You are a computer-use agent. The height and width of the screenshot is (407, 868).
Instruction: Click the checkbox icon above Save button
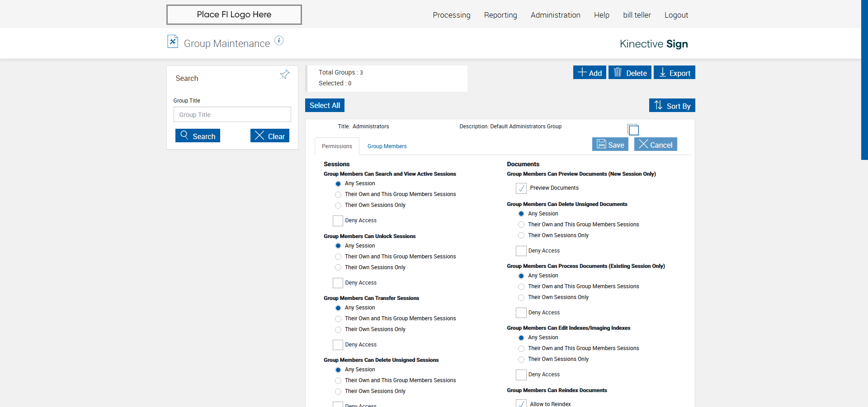633,130
